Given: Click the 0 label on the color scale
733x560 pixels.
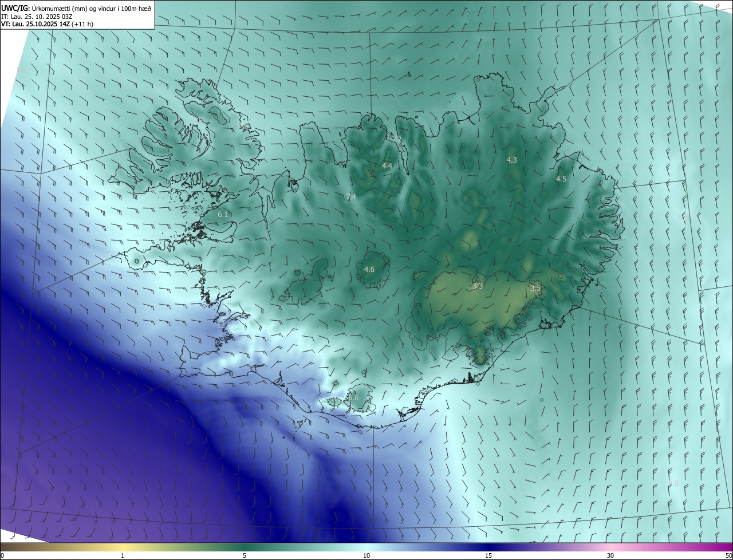Looking at the screenshot, I should pos(2,555).
